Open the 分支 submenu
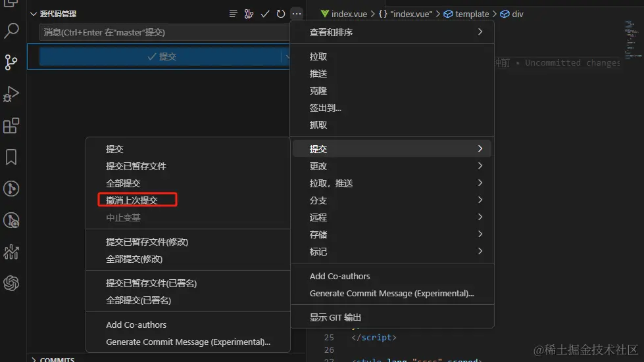The width and height of the screenshot is (644, 362). tap(392, 200)
